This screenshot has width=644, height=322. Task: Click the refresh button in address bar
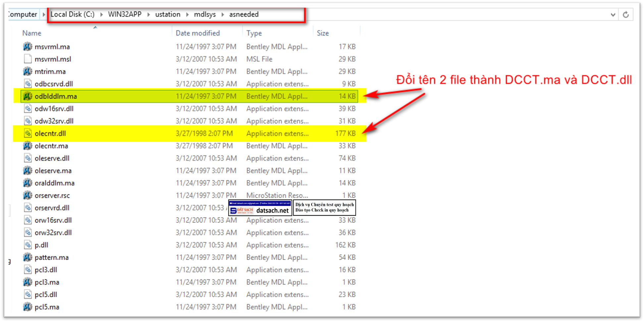point(625,15)
